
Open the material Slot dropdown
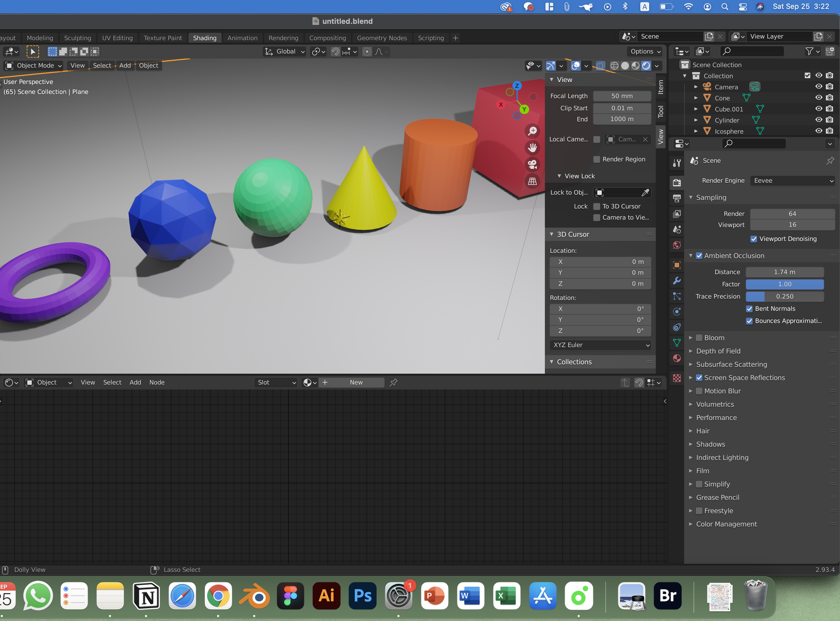[x=276, y=383]
